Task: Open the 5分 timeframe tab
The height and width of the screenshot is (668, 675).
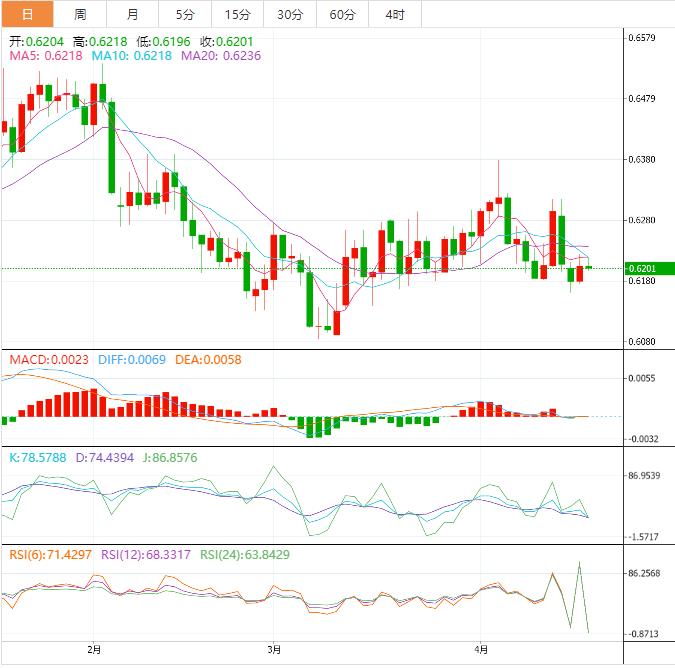Action: point(185,14)
